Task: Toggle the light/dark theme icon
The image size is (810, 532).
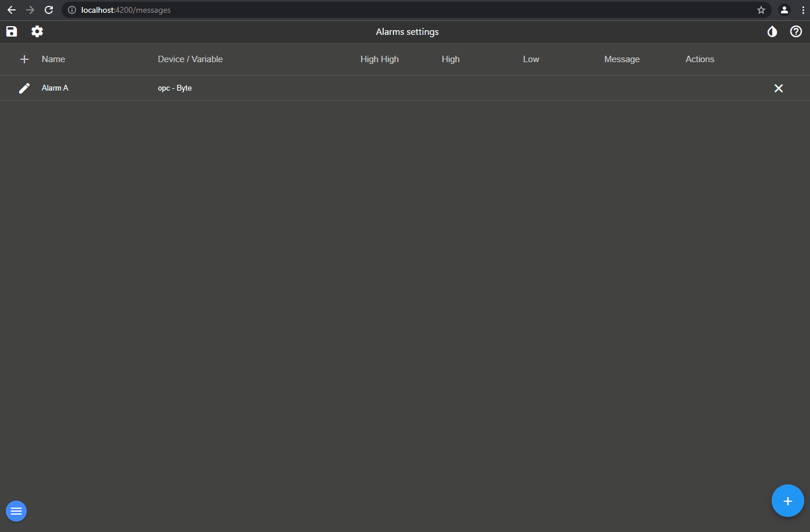Action: 772,31
